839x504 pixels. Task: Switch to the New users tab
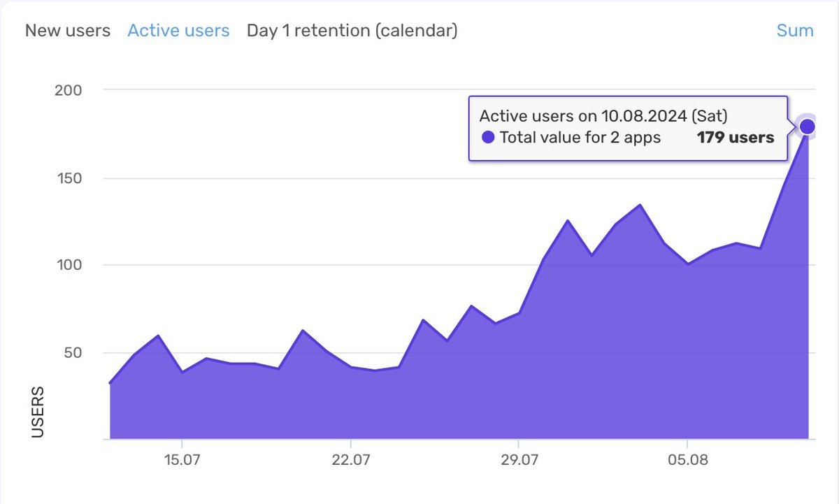(x=68, y=31)
